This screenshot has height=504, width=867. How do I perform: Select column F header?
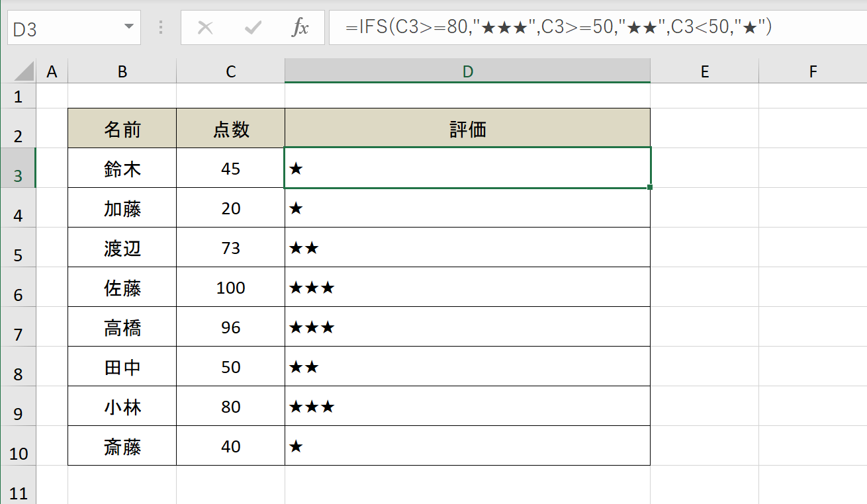[813, 71]
